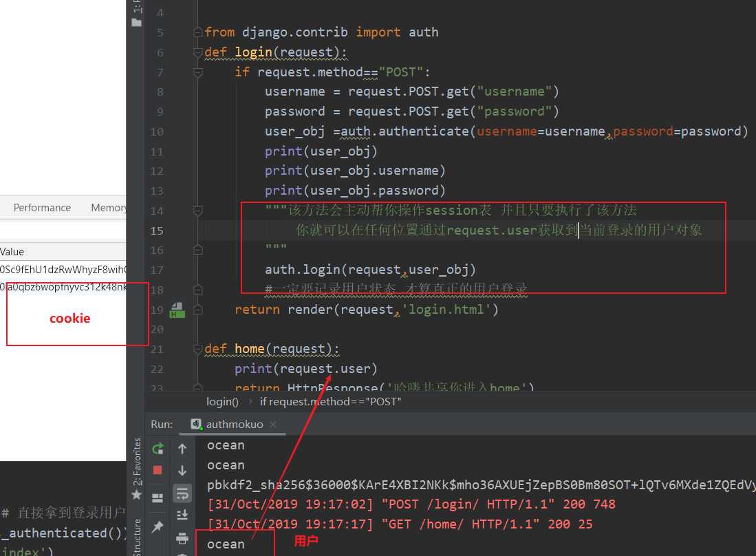Click the if request.method breadcrumb item
This screenshot has height=556, width=756.
coord(330,401)
